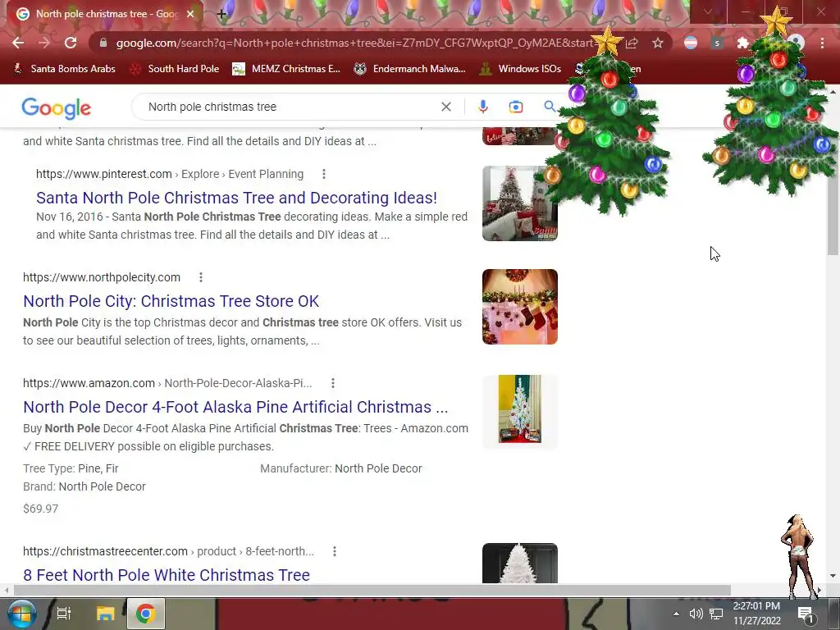Image resolution: width=840 pixels, height=630 pixels.
Task: Submit search with the magnifier icon
Action: click(549, 107)
